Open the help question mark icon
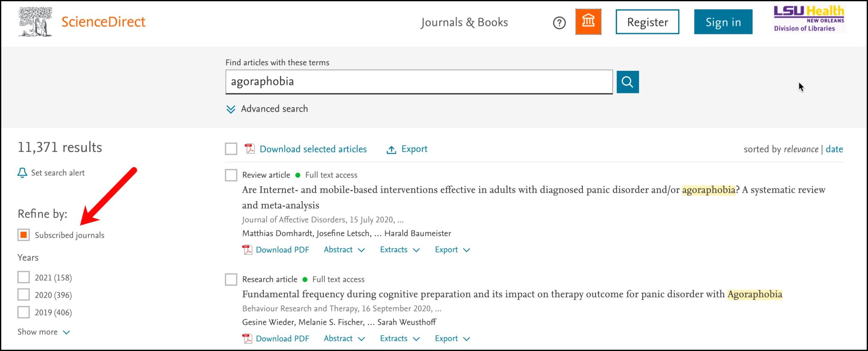This screenshot has height=351, width=868. coord(559,22)
